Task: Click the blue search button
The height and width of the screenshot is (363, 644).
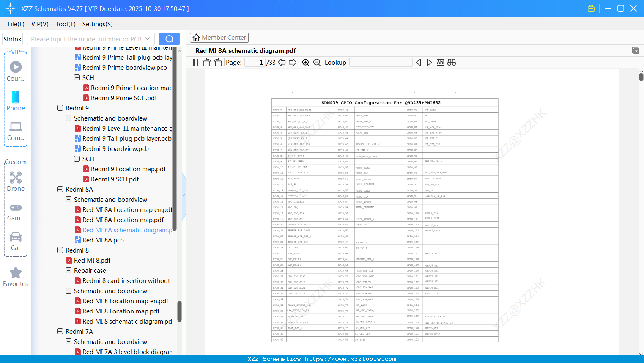Action: tap(169, 39)
